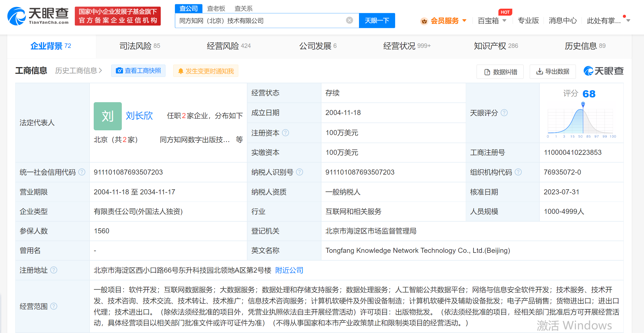Click the 存续 business status value
Screen dimensions: 644x333
(333, 93)
